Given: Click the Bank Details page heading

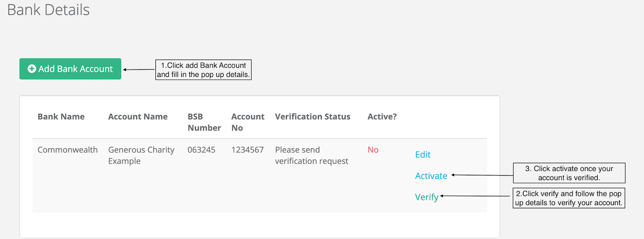Looking at the screenshot, I should click(x=48, y=10).
